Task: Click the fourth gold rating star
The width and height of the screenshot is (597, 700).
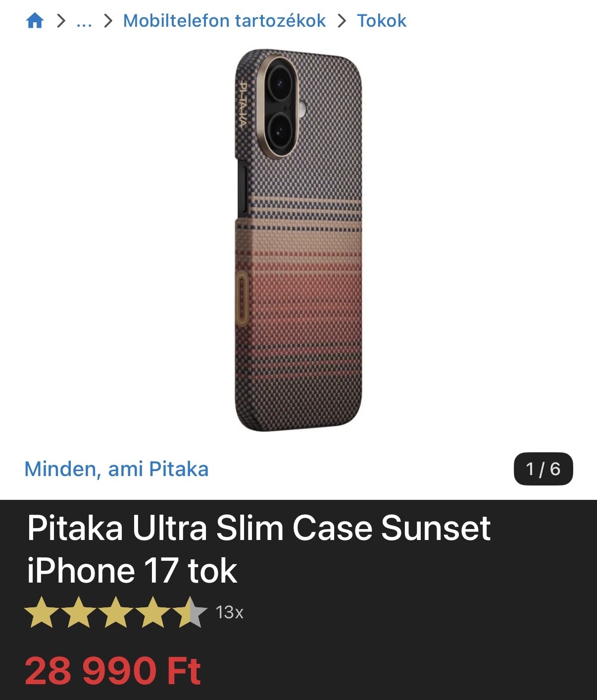Action: [153, 612]
